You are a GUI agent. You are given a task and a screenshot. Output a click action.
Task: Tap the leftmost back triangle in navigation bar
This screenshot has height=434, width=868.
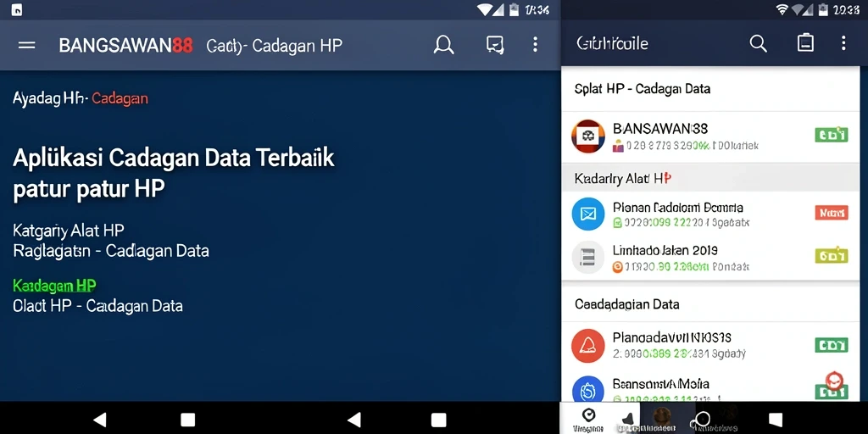(x=100, y=420)
